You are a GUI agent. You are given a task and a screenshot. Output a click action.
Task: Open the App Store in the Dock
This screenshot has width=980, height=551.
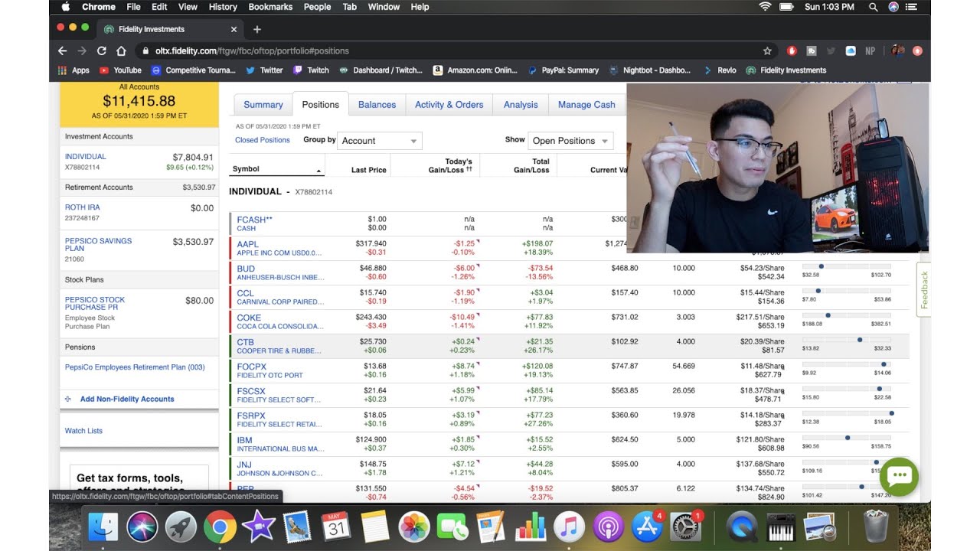click(x=648, y=527)
